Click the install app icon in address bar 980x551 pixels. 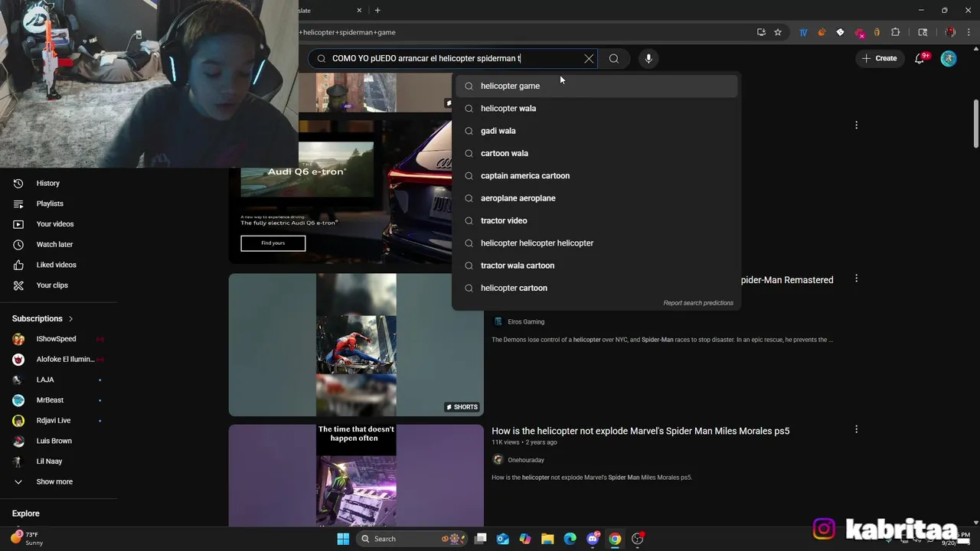(761, 32)
